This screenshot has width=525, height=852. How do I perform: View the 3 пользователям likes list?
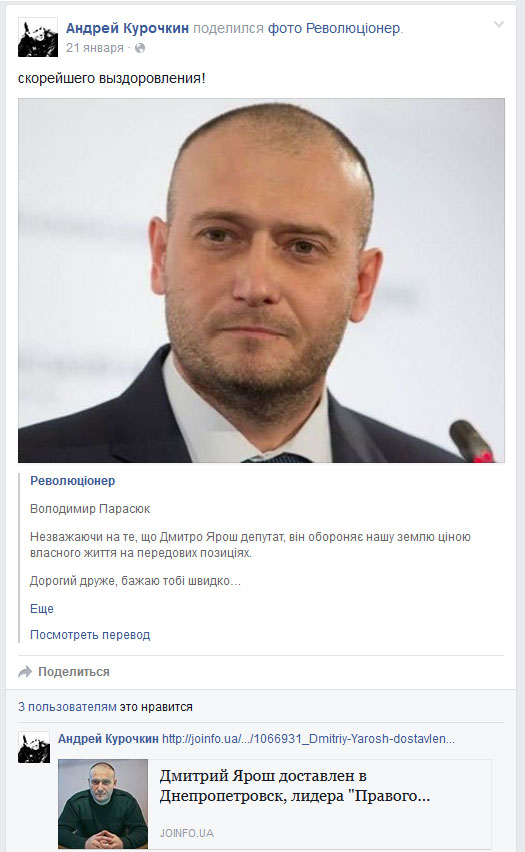pyautogui.click(x=67, y=707)
